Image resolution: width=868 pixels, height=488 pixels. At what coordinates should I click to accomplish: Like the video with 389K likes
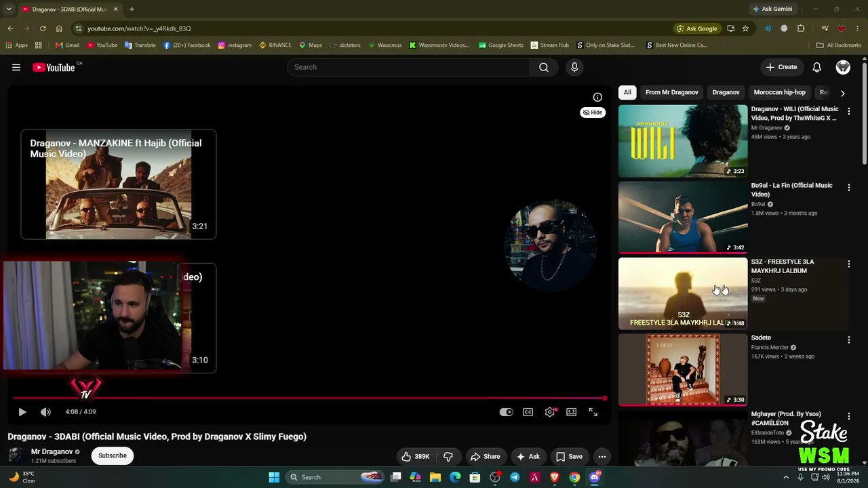pos(415,456)
